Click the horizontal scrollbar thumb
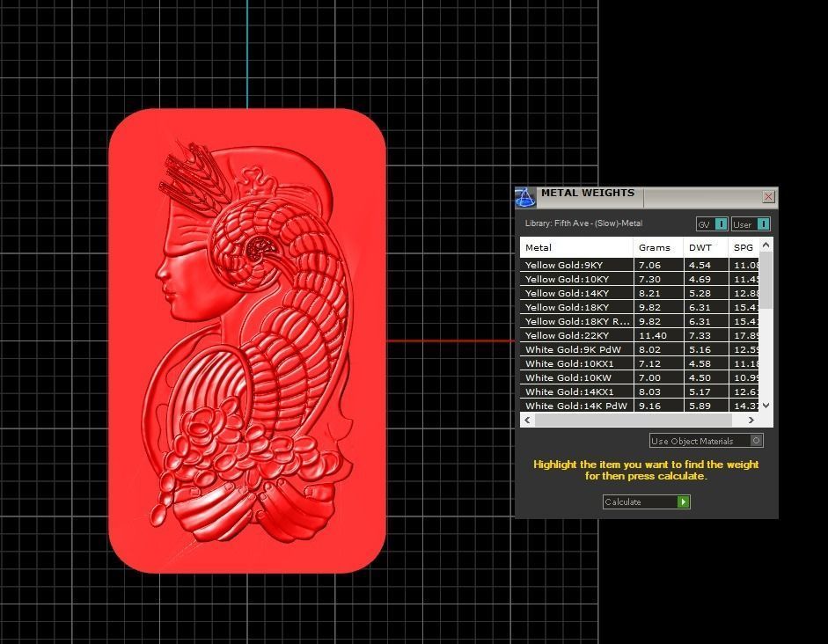 coord(634,421)
